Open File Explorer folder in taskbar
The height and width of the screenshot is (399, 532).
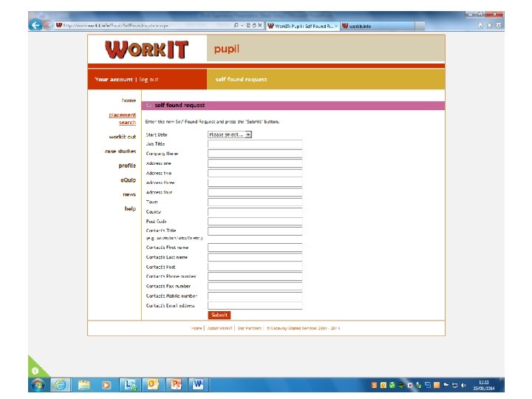pos(83,385)
